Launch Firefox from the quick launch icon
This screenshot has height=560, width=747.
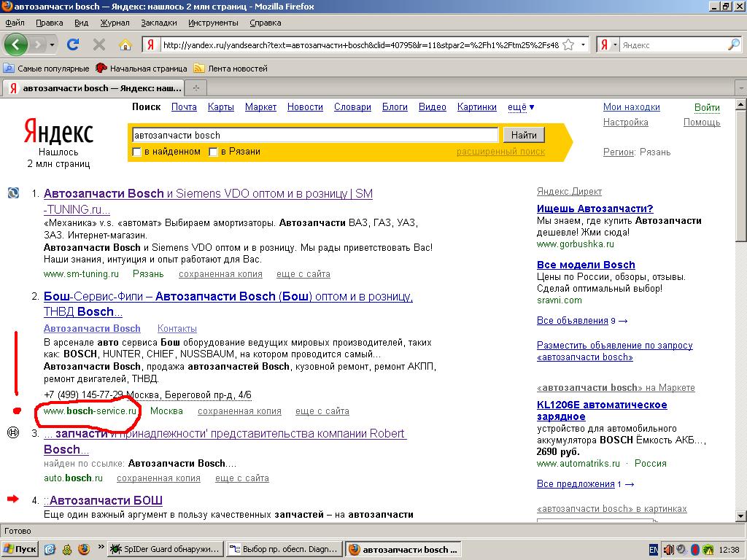point(84,549)
